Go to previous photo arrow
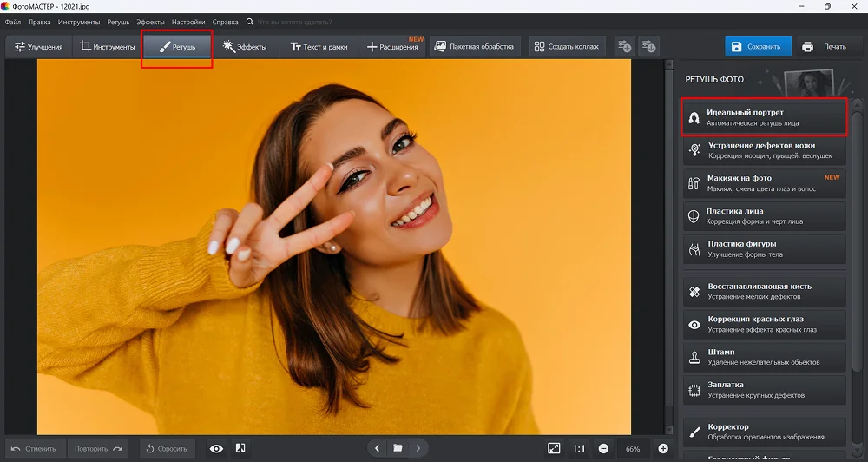This screenshot has width=868, height=462. [x=377, y=448]
